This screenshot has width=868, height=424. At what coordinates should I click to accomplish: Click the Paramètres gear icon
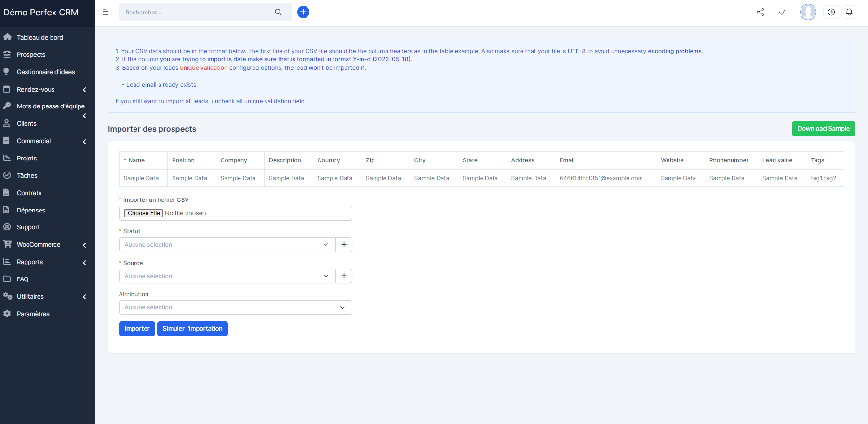tap(7, 314)
